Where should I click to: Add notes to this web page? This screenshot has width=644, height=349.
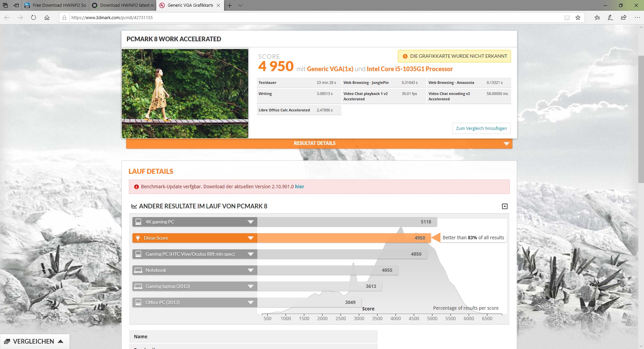coord(610,18)
